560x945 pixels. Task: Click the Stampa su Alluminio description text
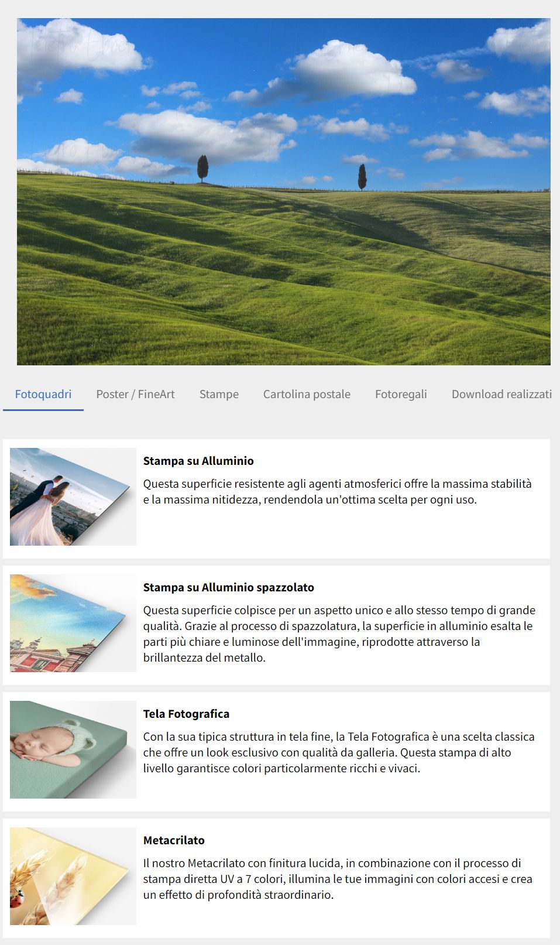click(338, 492)
